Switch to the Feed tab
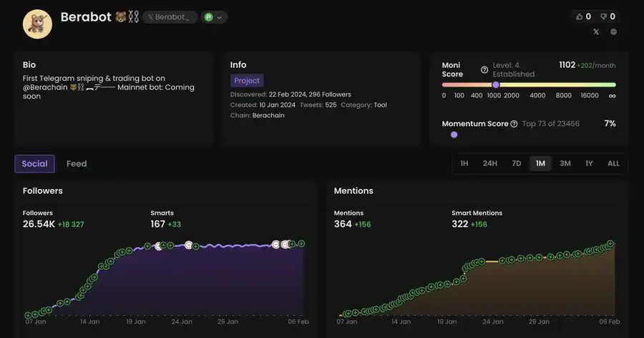 click(x=77, y=164)
